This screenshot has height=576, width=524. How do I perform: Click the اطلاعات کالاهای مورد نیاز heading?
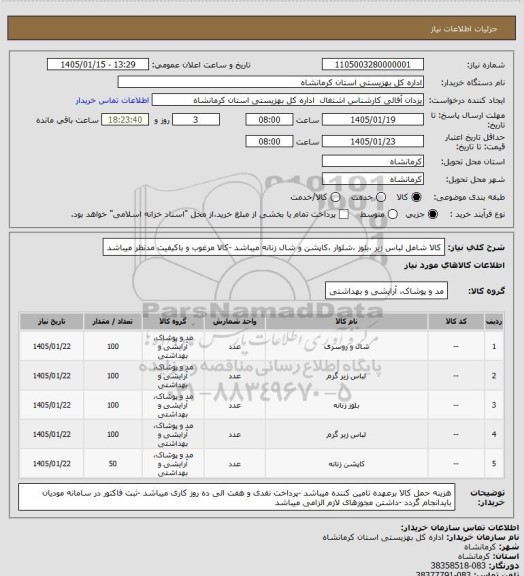click(x=454, y=265)
